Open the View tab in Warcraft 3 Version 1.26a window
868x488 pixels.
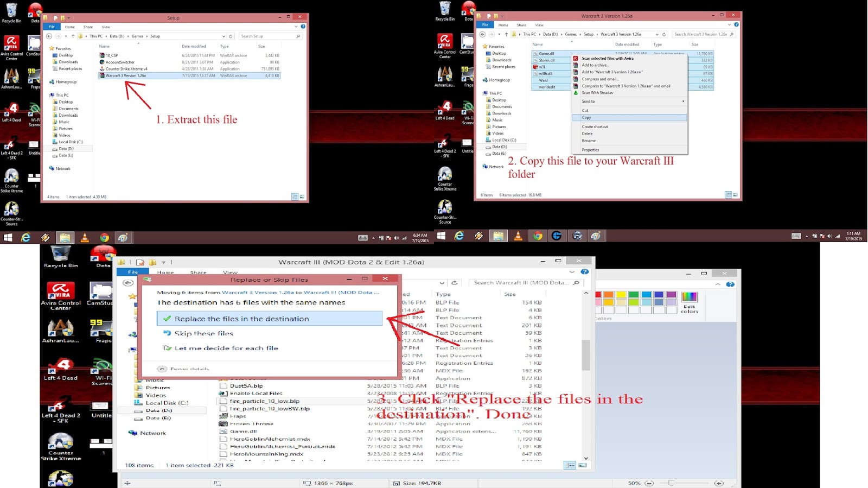(539, 25)
